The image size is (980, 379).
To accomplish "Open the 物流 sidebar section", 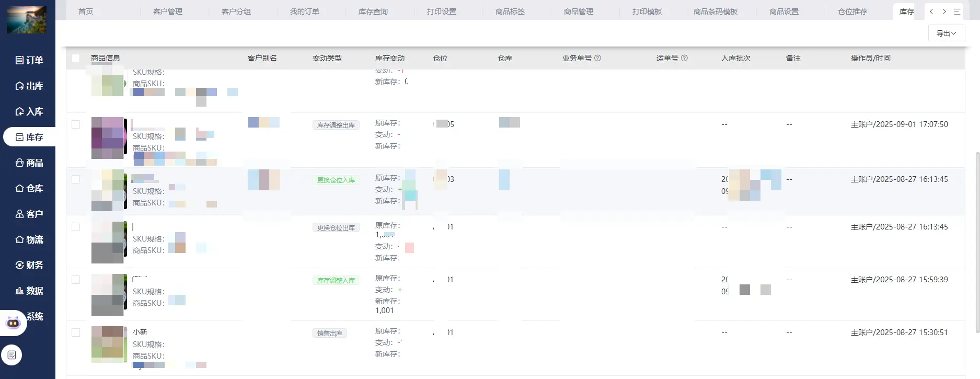I will coord(29,239).
